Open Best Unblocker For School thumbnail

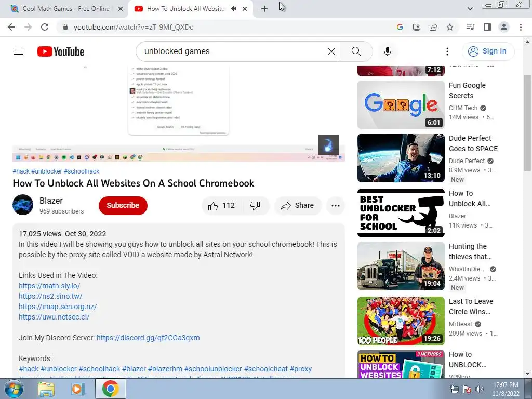point(401,213)
